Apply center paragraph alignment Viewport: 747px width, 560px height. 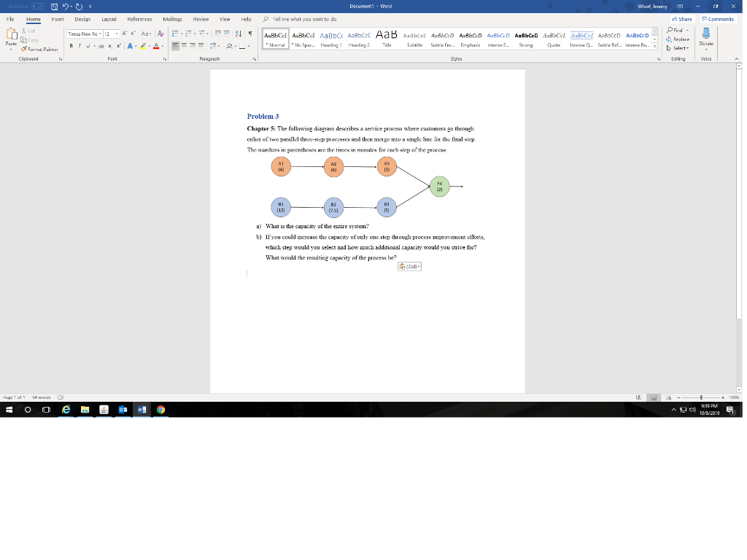[x=184, y=45]
